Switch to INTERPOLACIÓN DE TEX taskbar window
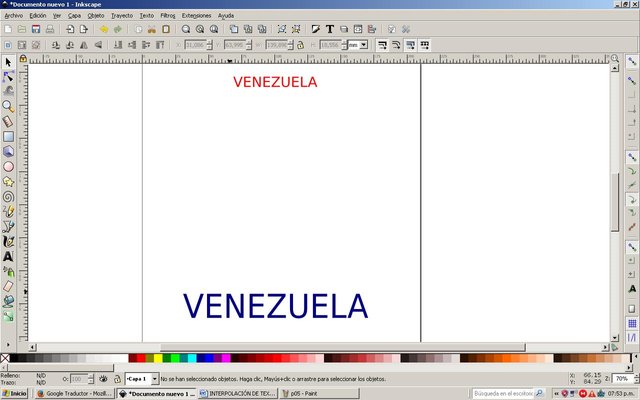Viewport: 640px width, 400px height. point(238,393)
